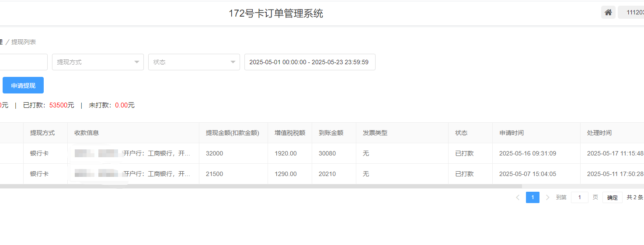The width and height of the screenshot is (644, 245).
Task: Go to the home page icon
Action: click(x=608, y=13)
